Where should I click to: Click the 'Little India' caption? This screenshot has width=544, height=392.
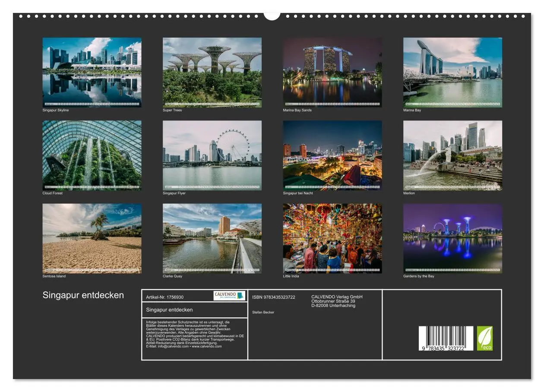(291, 276)
